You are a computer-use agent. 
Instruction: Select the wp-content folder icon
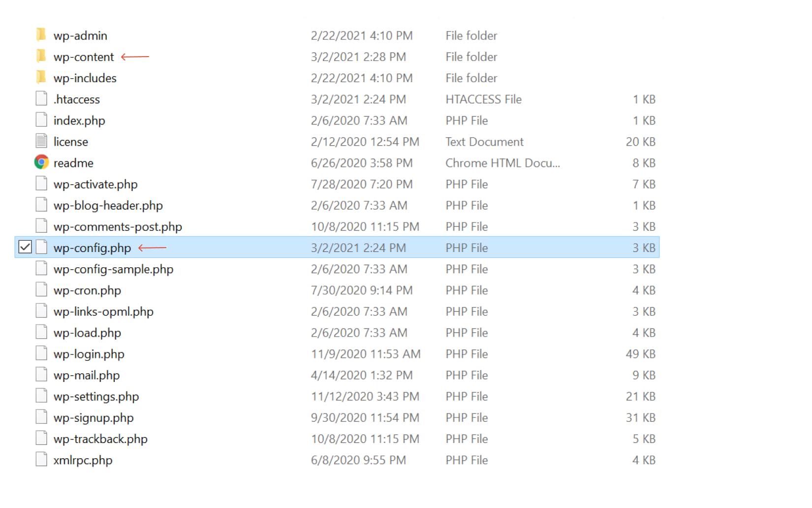(41, 56)
